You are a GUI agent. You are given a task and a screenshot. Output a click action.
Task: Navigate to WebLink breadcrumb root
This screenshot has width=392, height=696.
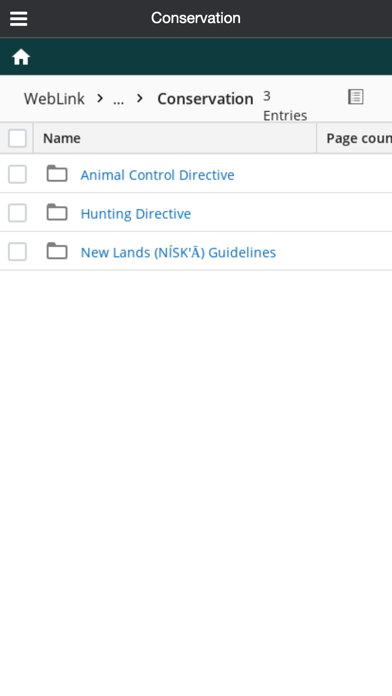click(x=54, y=99)
